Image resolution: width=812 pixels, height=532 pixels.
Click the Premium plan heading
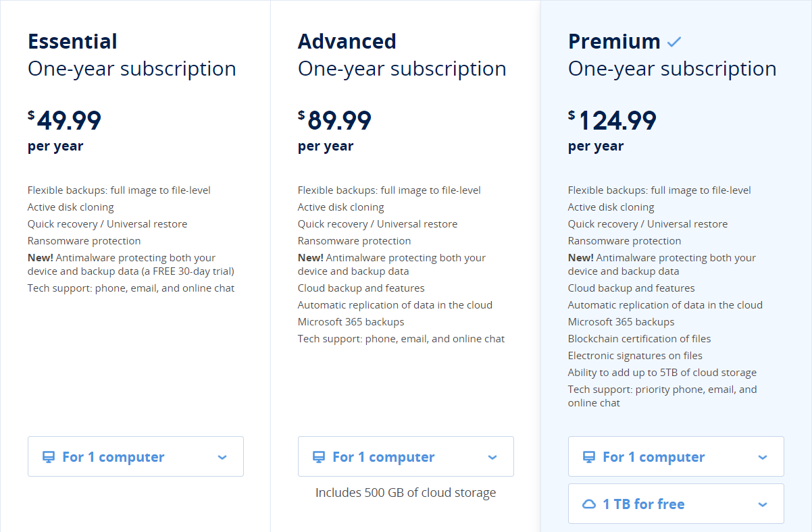[614, 41]
